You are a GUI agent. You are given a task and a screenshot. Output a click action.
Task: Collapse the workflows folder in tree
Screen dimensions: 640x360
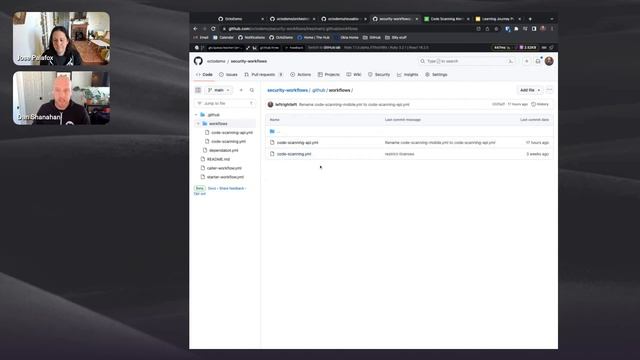(199, 124)
